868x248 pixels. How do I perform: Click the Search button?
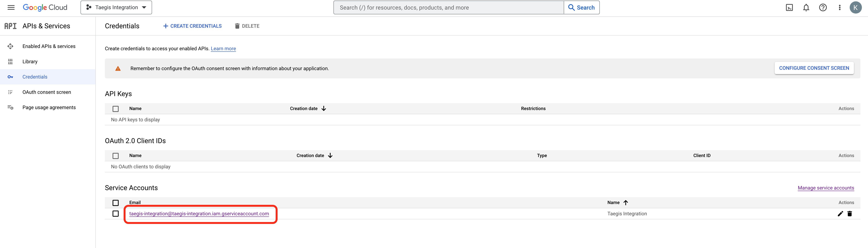[x=582, y=7]
